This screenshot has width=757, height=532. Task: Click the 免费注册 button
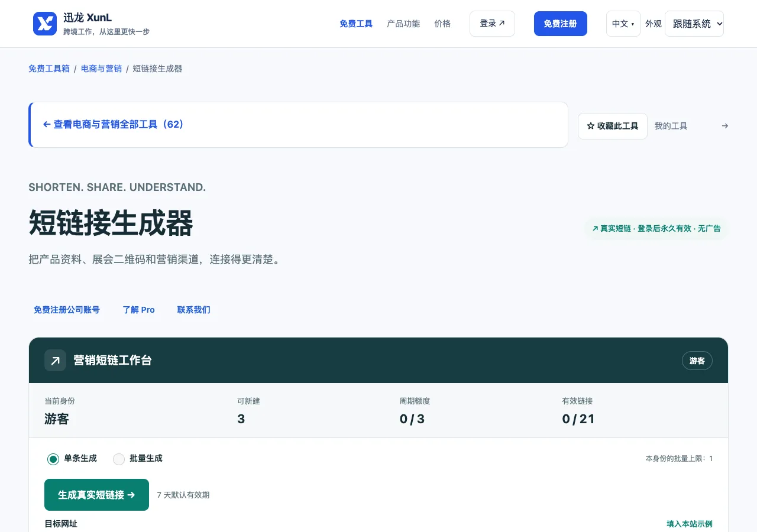[x=561, y=24]
